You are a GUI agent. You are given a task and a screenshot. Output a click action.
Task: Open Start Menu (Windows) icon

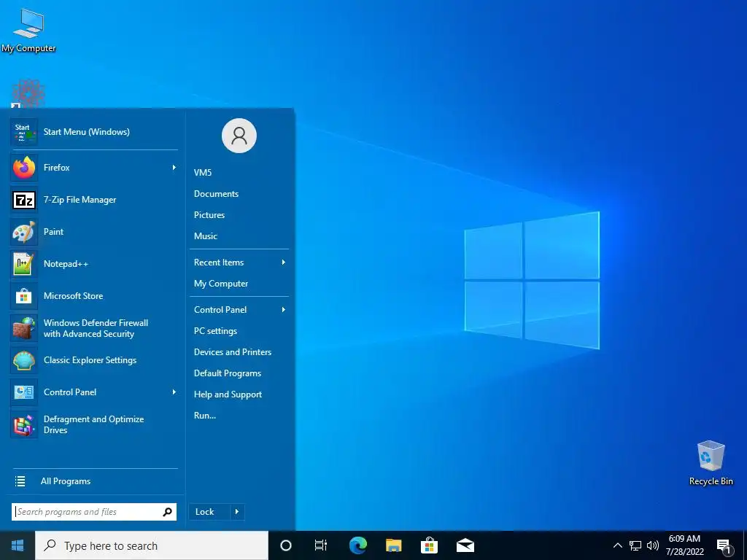coord(24,132)
